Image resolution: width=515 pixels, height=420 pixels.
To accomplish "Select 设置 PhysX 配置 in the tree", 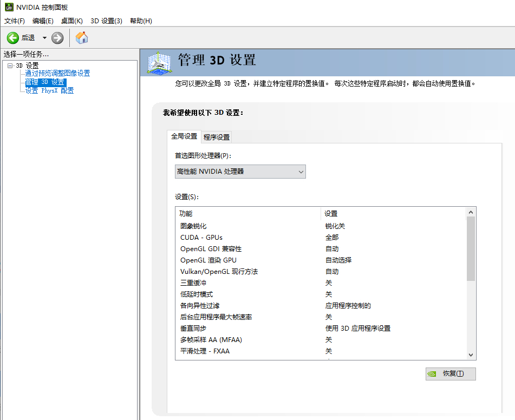I will point(50,90).
